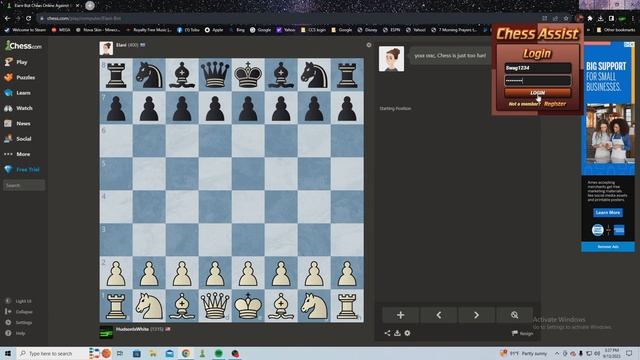This screenshot has height=360, width=640.
Task: Show hidden system tray icons
Action: click(557, 353)
